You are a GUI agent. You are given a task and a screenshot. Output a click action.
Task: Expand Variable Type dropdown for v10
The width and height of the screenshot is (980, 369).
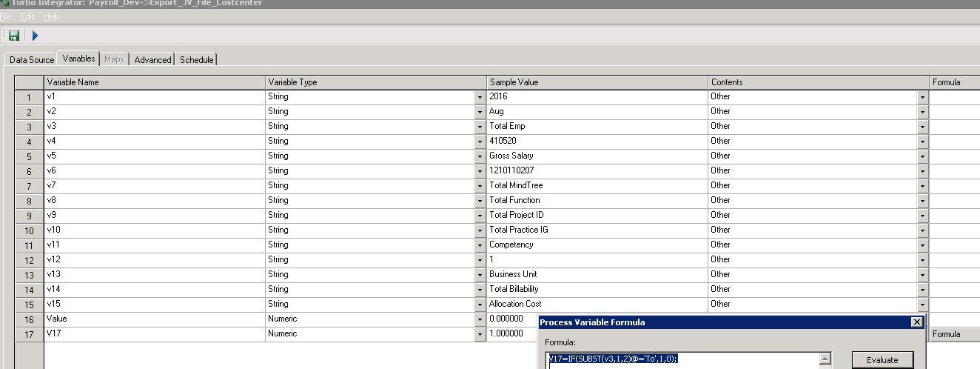[480, 230]
